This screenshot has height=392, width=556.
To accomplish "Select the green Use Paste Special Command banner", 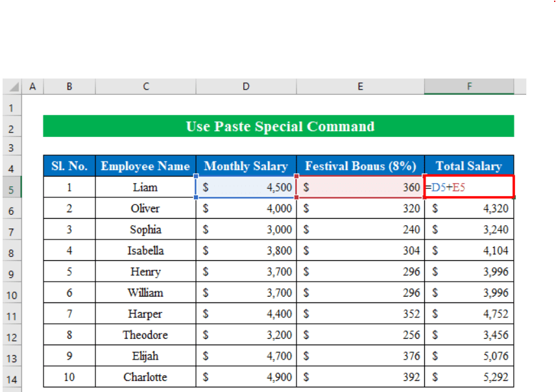I will click(279, 127).
